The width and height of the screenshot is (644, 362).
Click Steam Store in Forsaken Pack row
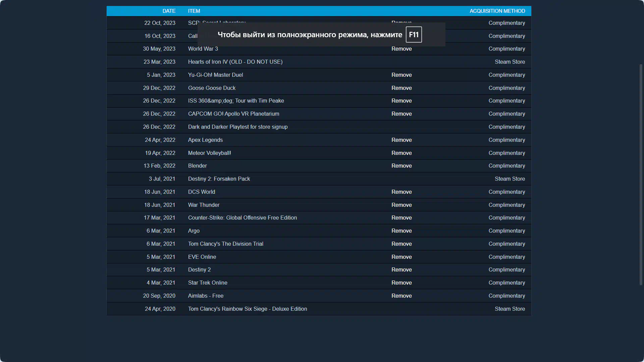click(x=510, y=179)
